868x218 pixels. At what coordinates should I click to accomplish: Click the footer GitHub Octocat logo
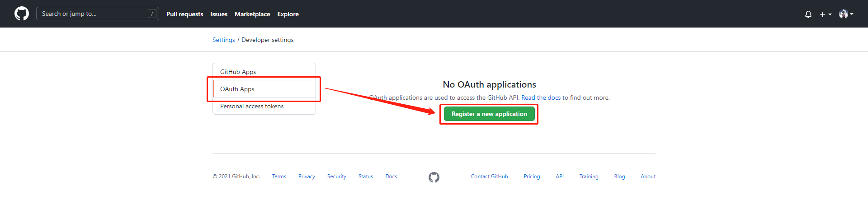point(434,177)
